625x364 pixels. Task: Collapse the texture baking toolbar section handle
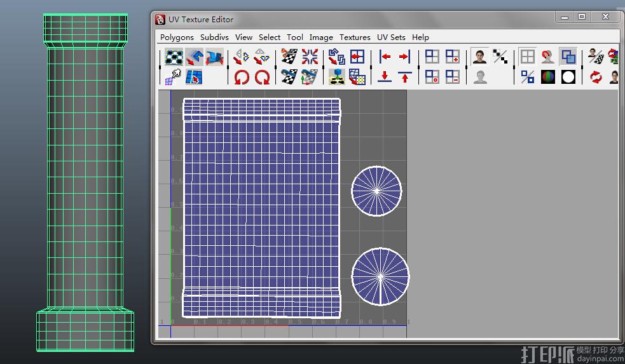tap(582, 67)
